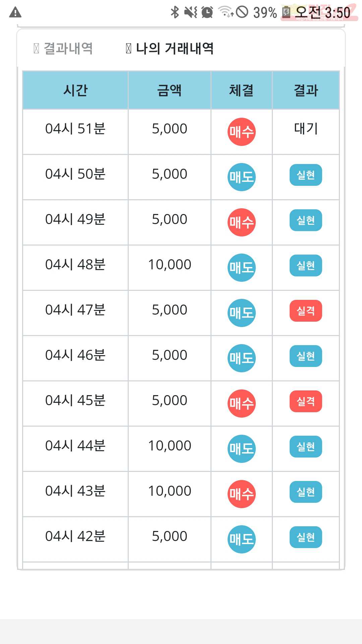Select the 나의 거래내역 tab

pos(170,48)
